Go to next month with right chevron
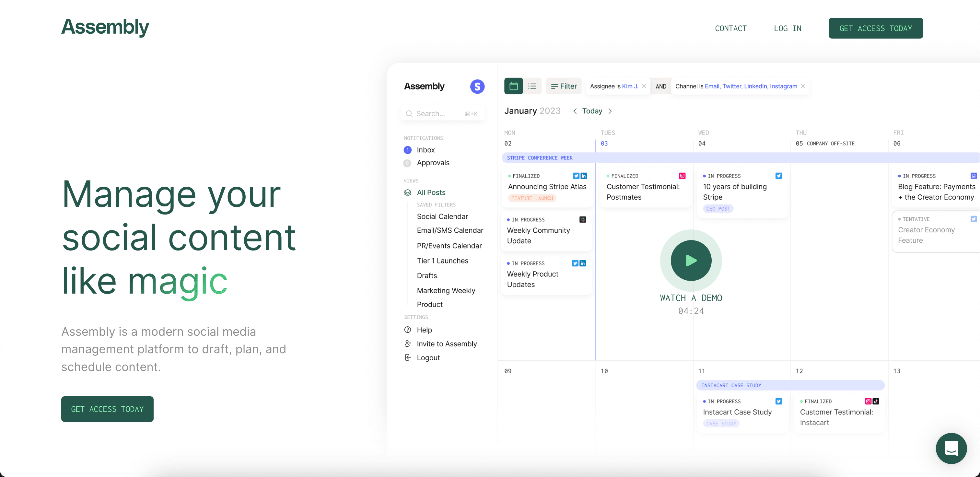 click(610, 111)
